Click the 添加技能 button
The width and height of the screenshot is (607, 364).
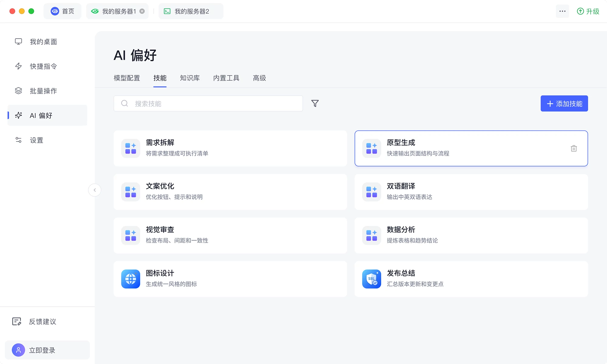564,103
